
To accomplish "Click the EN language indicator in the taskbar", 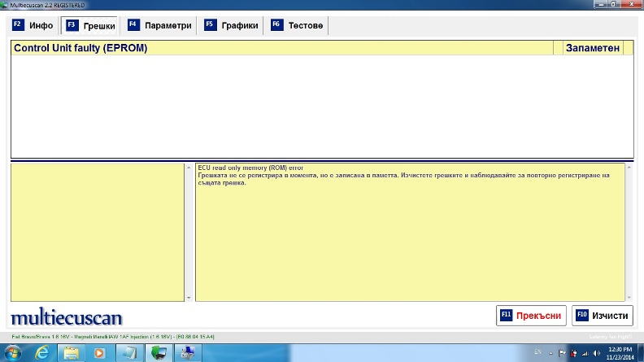I will (x=540, y=353).
